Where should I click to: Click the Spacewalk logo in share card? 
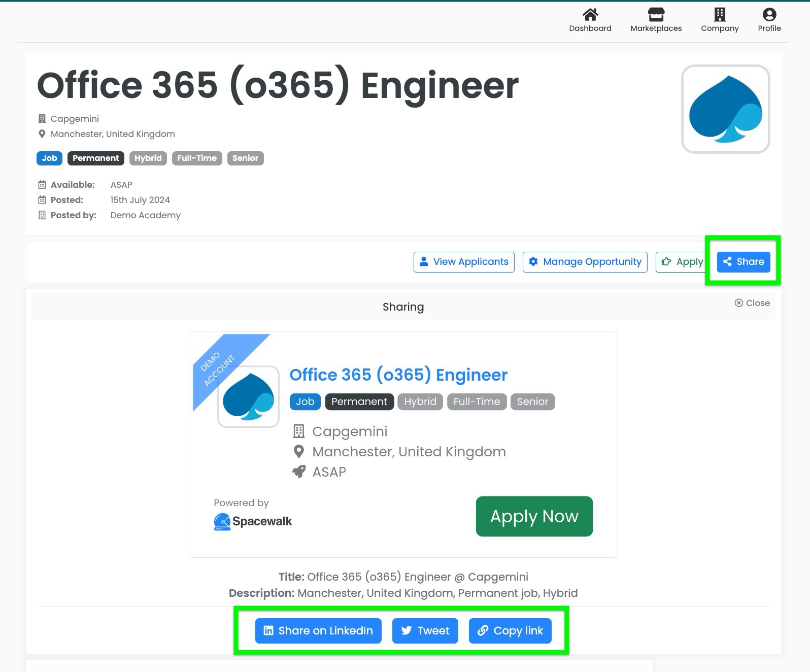coord(253,521)
